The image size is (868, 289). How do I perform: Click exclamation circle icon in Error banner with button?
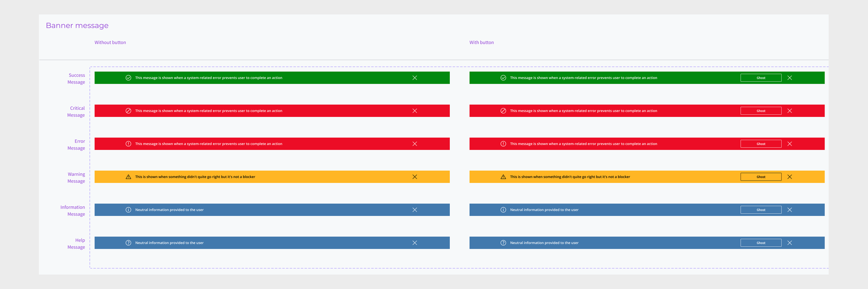[503, 144]
